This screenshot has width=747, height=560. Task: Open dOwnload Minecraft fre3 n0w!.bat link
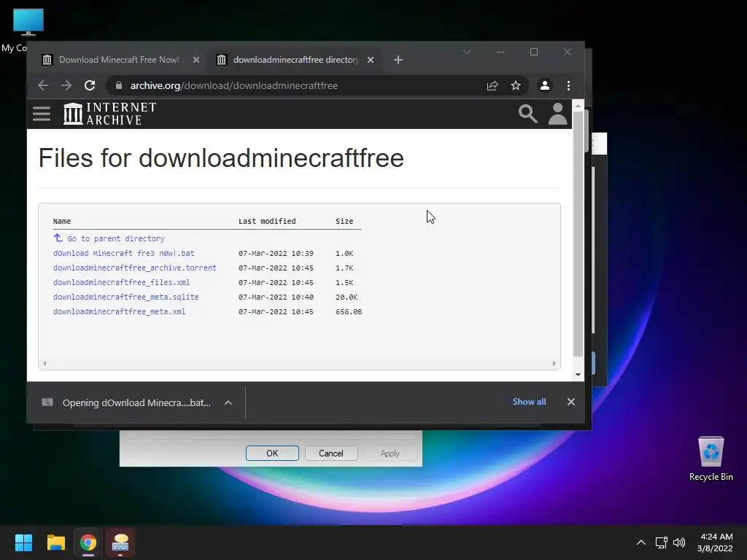pyautogui.click(x=124, y=253)
